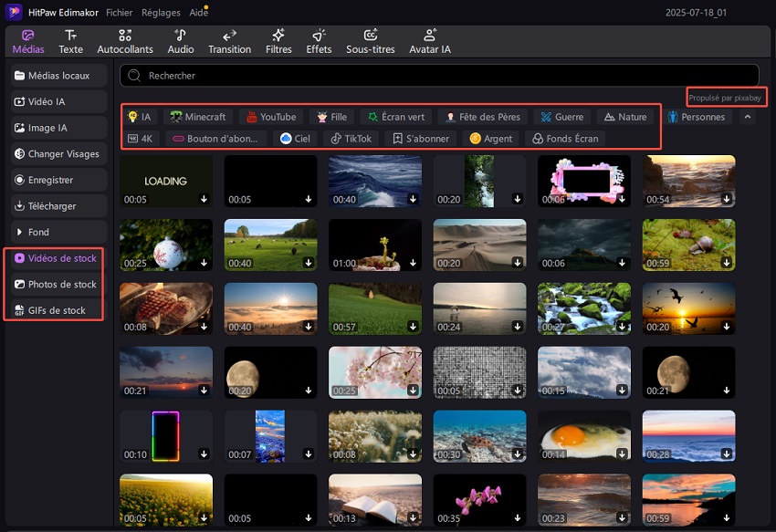Filter by the Minecraft tag
The image size is (776, 532).
197,117
